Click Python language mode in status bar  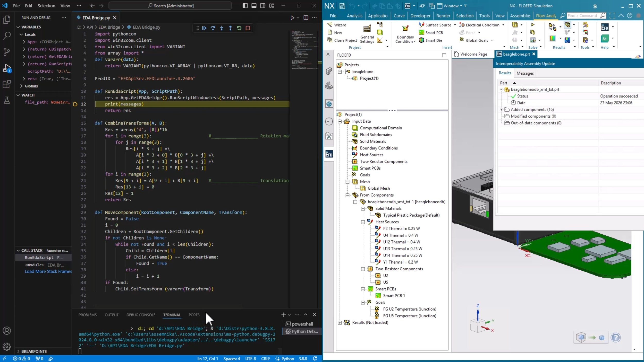tap(287, 359)
